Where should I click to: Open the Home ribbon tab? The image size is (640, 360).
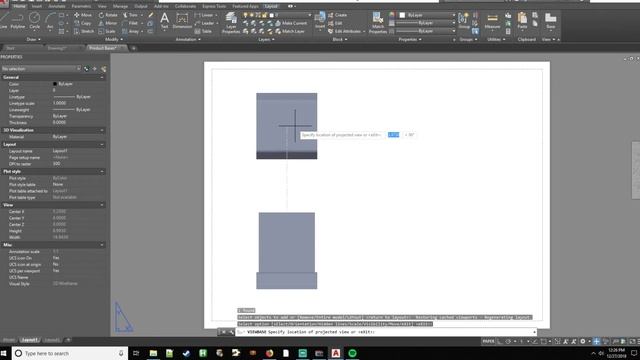19,6
